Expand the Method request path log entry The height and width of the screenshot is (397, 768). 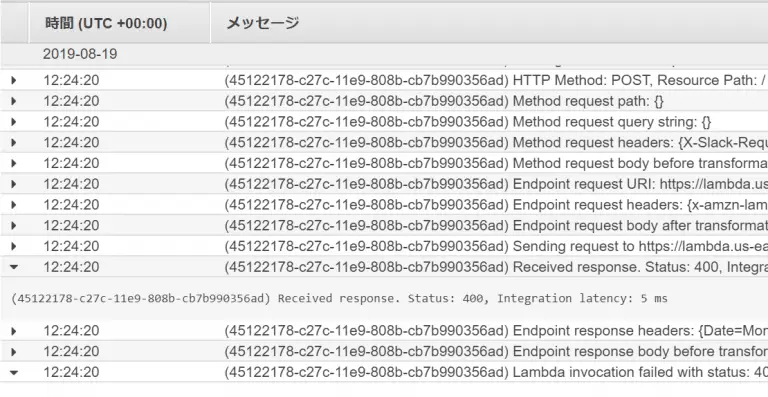pyautogui.click(x=14, y=101)
